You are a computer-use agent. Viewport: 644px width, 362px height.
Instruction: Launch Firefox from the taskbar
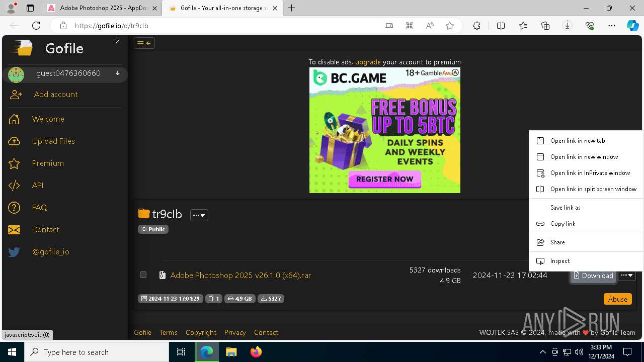pos(256,352)
